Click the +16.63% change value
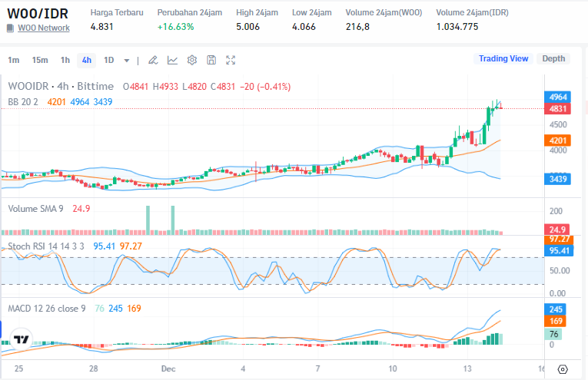Screen dimensions: 588x380 point(175,27)
